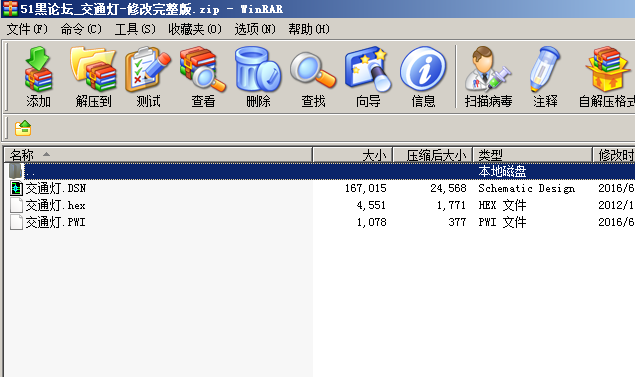Select the file 交通灯.DSN
Image resolution: width=635 pixels, height=377 pixels.
tap(55, 188)
